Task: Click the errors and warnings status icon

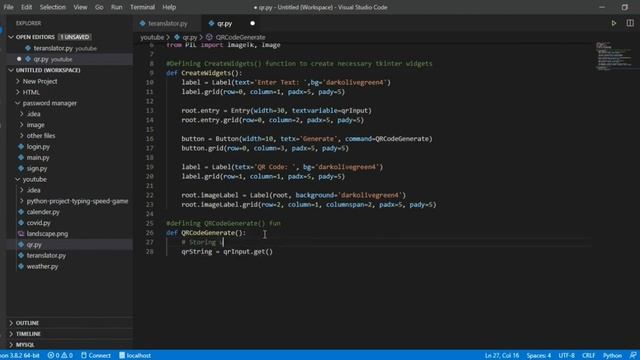Action: [60, 356]
